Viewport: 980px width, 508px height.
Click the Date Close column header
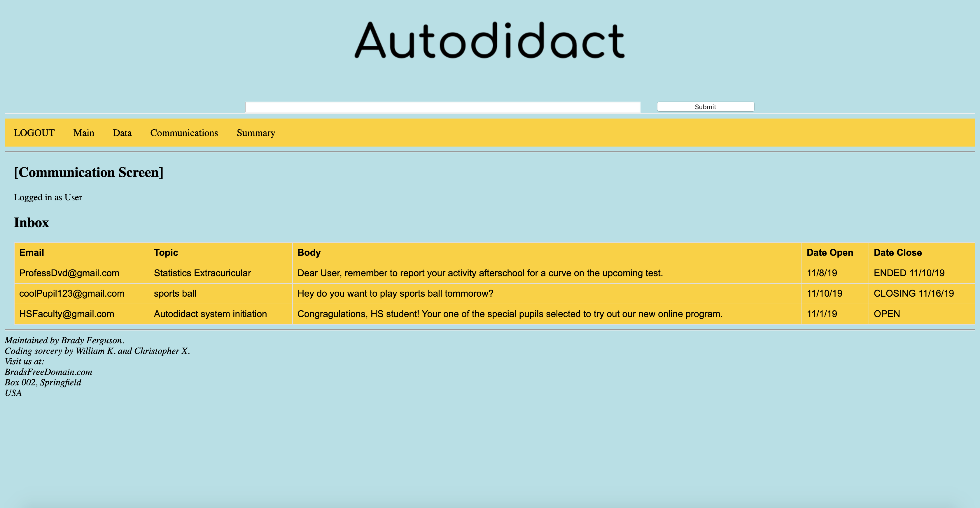897,253
